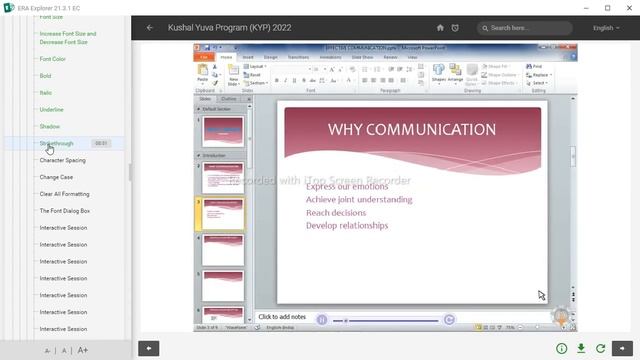The width and height of the screenshot is (640, 360).
Task: Collapse the Introduction section group
Action: click(199, 156)
